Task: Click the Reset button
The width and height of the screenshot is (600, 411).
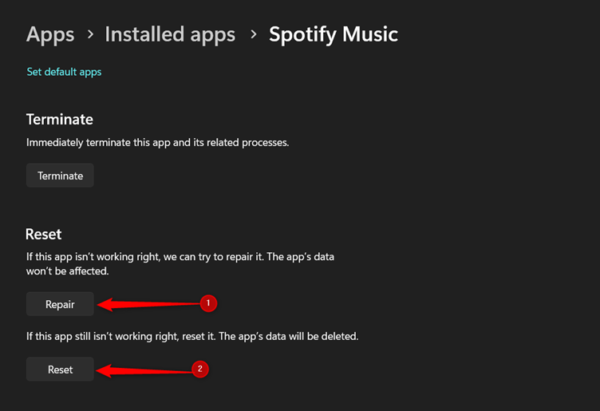Action: (60, 369)
